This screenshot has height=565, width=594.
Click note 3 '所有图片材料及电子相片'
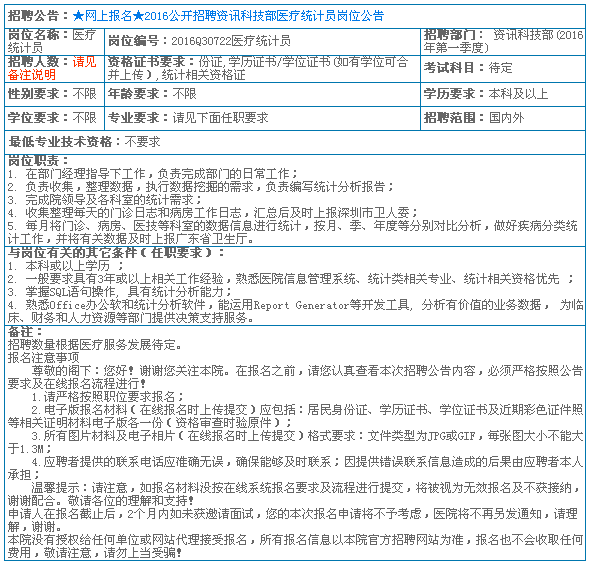click(295, 443)
